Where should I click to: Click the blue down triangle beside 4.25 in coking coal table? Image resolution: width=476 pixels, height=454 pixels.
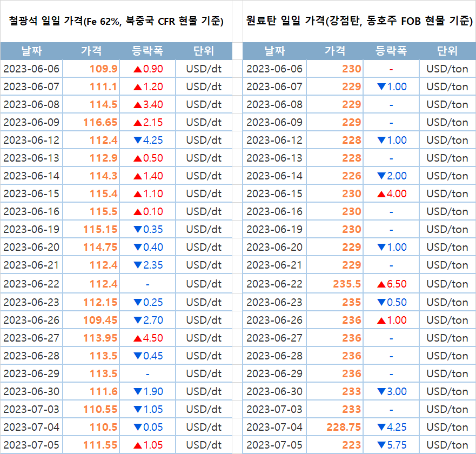(381, 427)
